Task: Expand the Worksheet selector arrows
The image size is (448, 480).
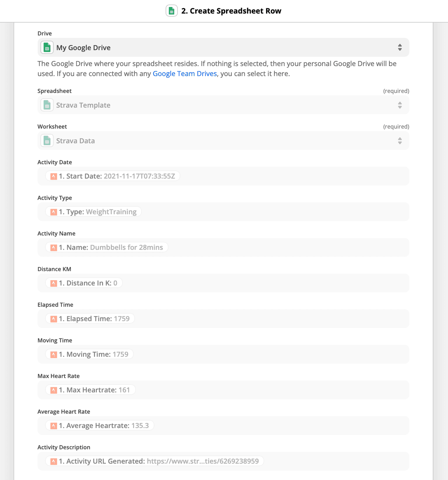Action: pyautogui.click(x=400, y=141)
